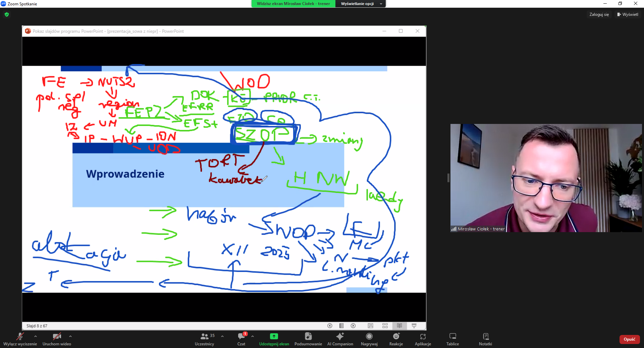The height and width of the screenshot is (348, 644).
Task: Open the Wyświetl view menu
Action: click(x=628, y=14)
